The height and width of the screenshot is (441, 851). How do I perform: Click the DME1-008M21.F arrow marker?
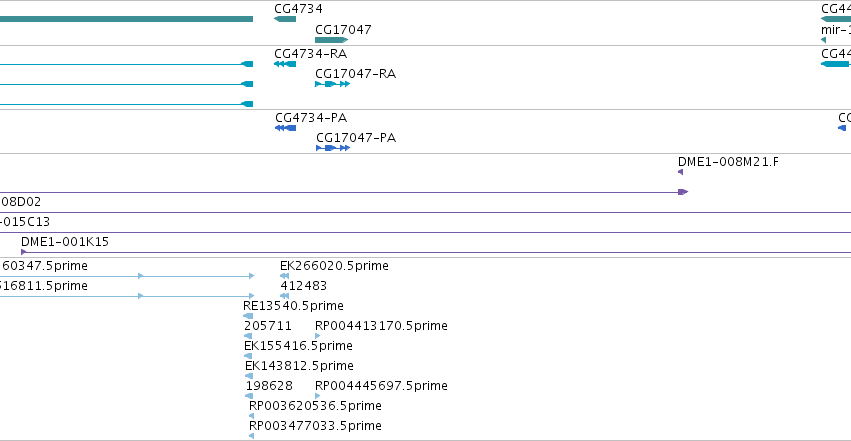tap(681, 172)
